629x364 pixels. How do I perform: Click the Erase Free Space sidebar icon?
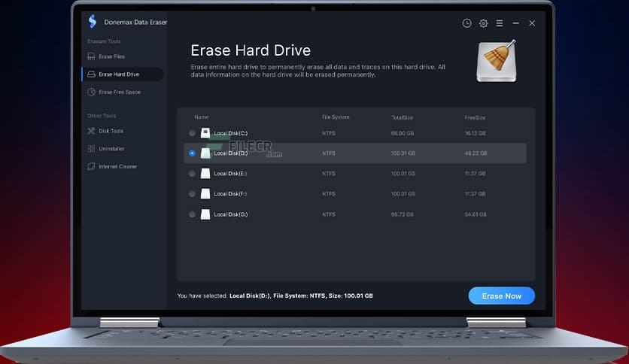pos(92,92)
